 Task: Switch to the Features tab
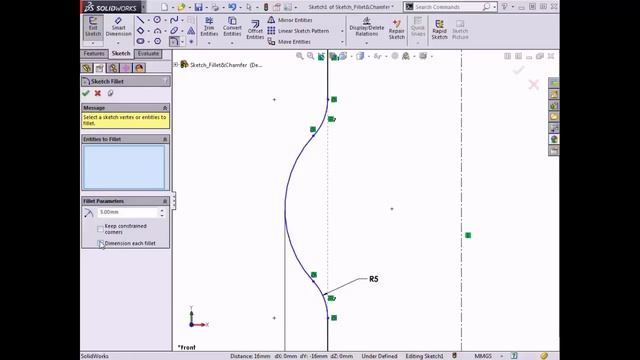tap(94, 53)
